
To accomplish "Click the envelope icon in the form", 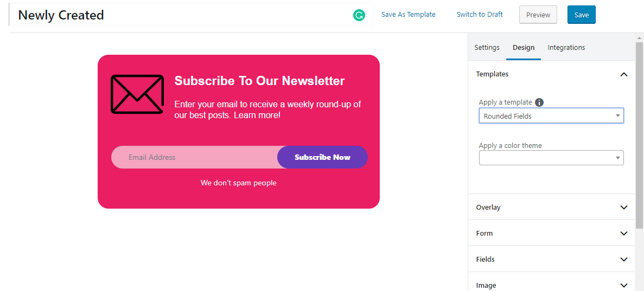I will coord(137,94).
